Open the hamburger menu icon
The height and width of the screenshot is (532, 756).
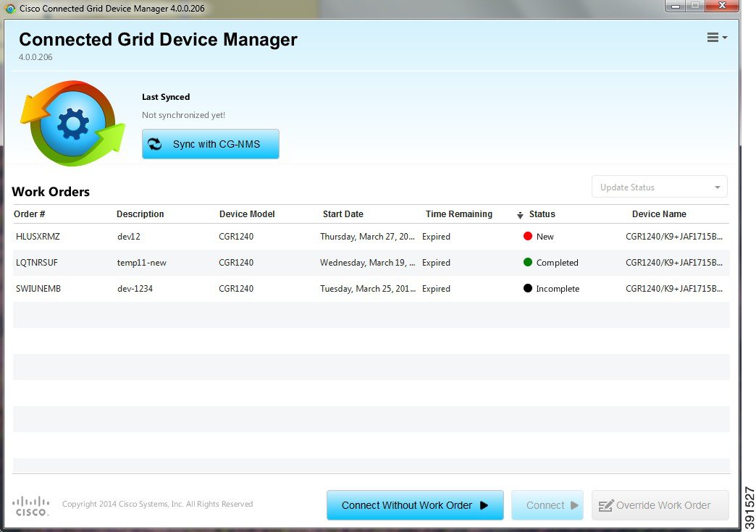pos(716,38)
